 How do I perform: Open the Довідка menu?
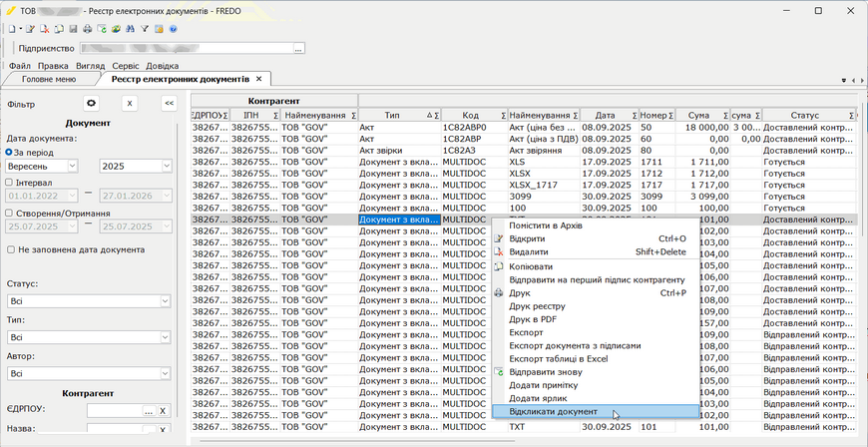coord(163,66)
